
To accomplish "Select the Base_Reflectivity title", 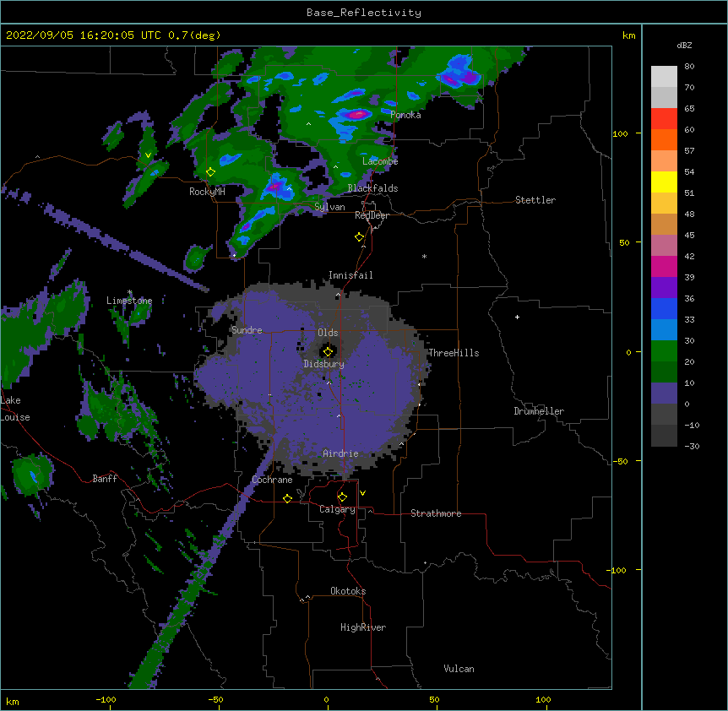I will 364,13.
